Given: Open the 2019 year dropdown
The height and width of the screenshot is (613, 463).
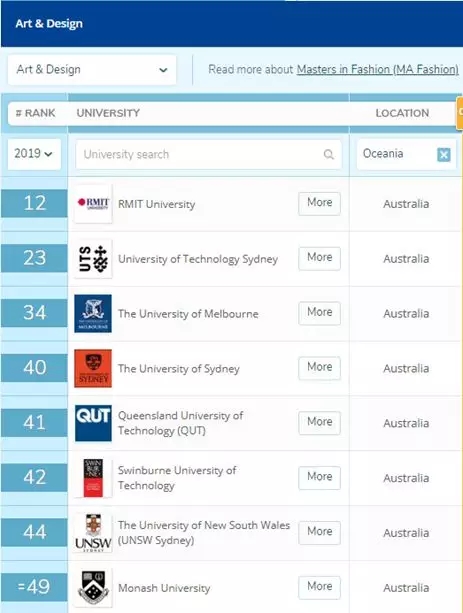Looking at the screenshot, I should [34, 154].
